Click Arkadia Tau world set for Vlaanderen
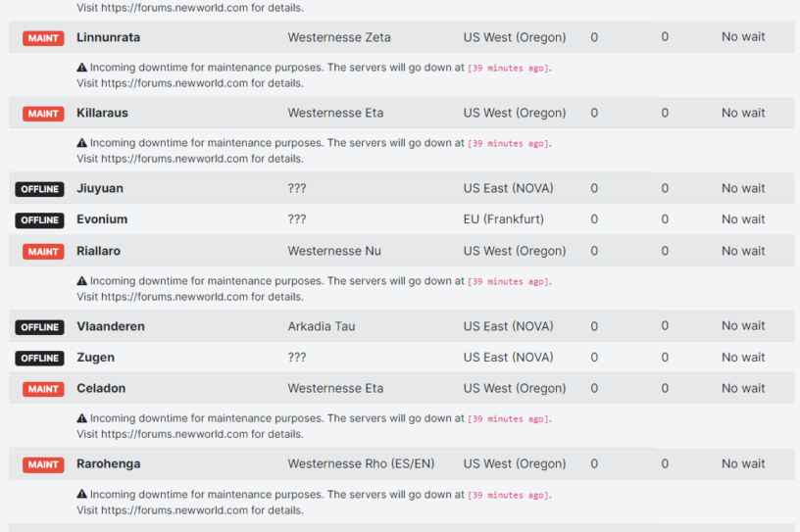The width and height of the screenshot is (800, 532). tap(322, 326)
